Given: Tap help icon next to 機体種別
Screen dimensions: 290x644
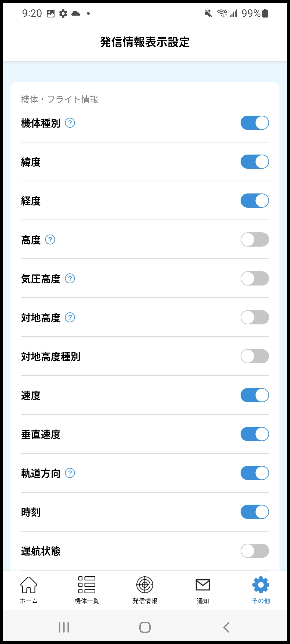Looking at the screenshot, I should [70, 123].
